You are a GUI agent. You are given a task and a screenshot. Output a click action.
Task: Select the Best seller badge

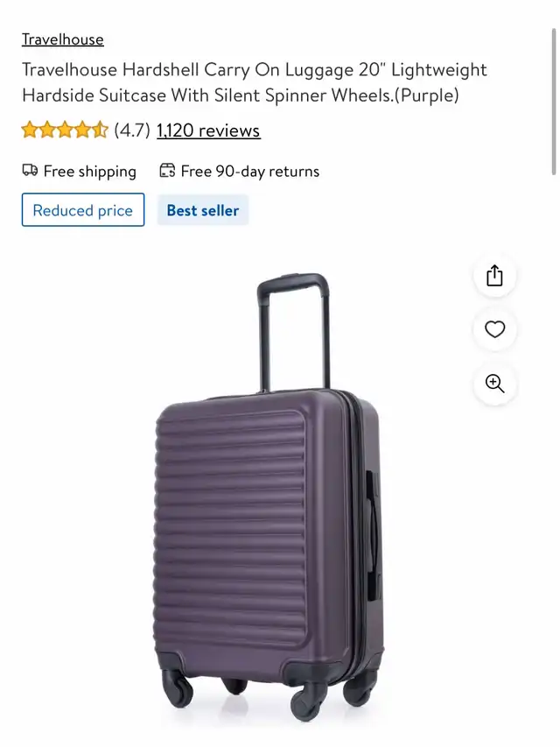[x=203, y=210]
